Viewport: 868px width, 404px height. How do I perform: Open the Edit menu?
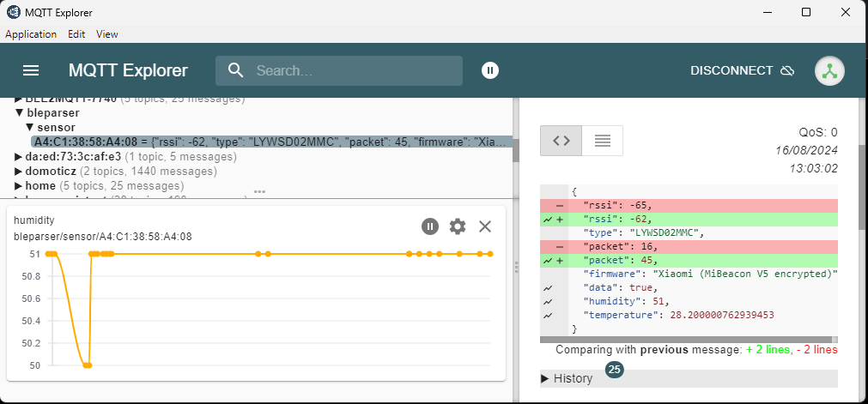click(x=76, y=33)
